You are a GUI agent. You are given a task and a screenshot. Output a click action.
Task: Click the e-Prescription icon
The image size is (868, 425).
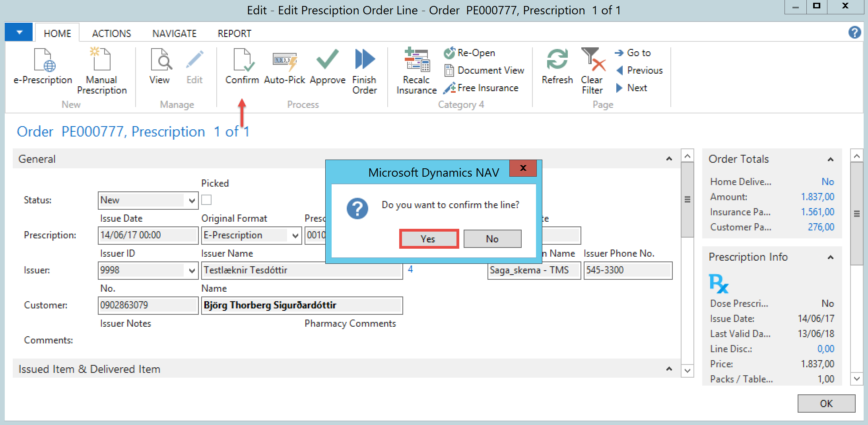43,60
